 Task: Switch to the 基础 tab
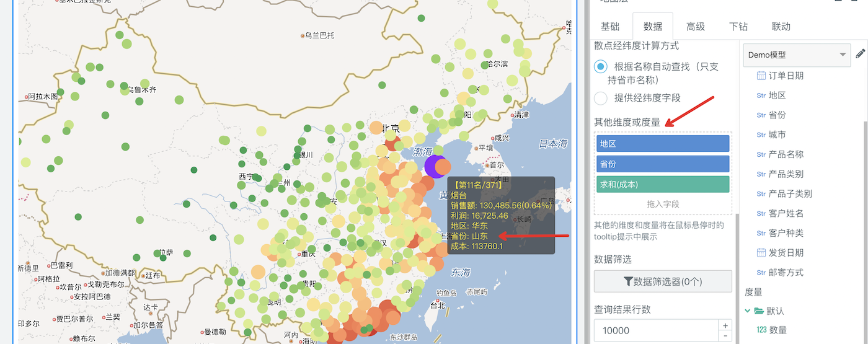coord(609,27)
